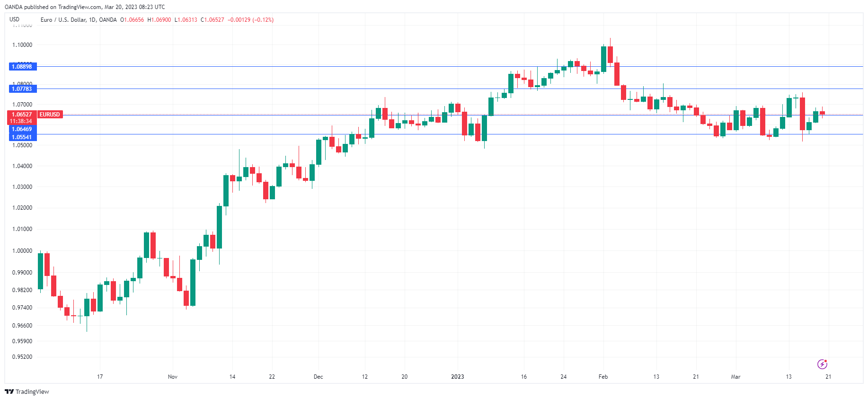Click the purple lightning icon near the chart corner

[x=822, y=364]
